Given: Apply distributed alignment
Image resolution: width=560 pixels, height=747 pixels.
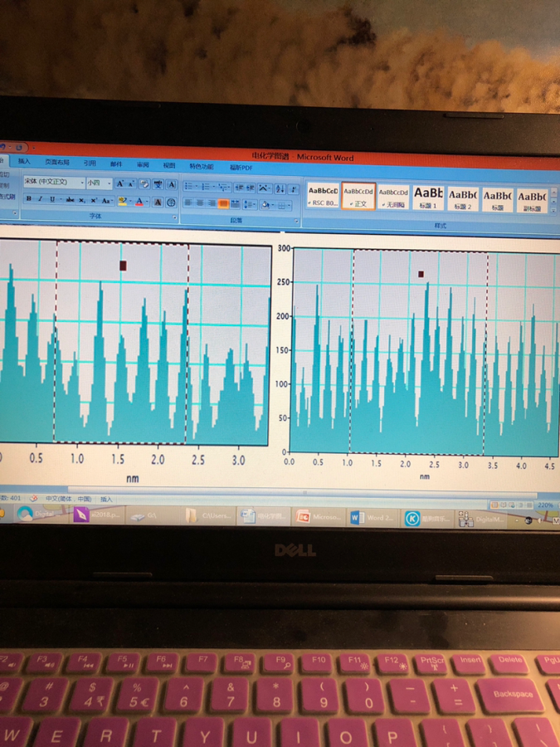Looking at the screenshot, I should tap(236, 204).
